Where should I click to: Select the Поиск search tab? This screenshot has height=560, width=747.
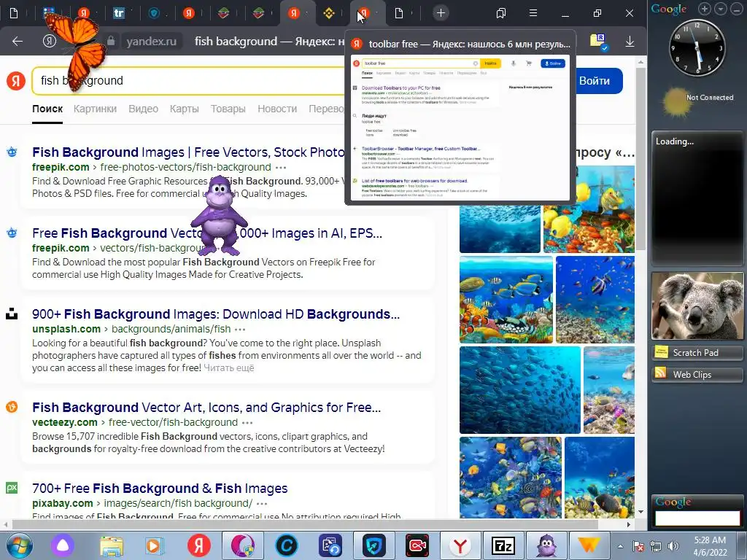click(47, 109)
